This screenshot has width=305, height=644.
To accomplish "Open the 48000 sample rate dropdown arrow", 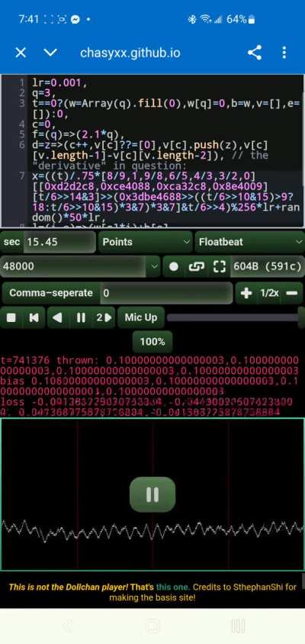I will pos(154,266).
